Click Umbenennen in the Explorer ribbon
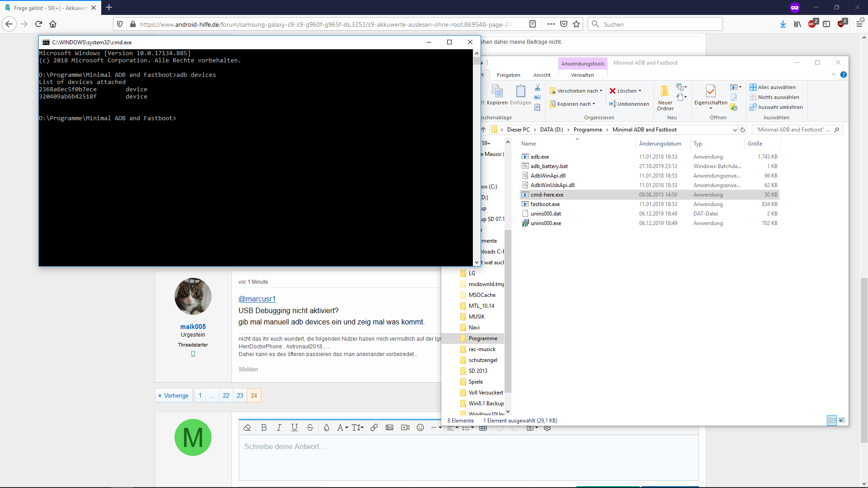This screenshot has width=868, height=488. tap(629, 104)
